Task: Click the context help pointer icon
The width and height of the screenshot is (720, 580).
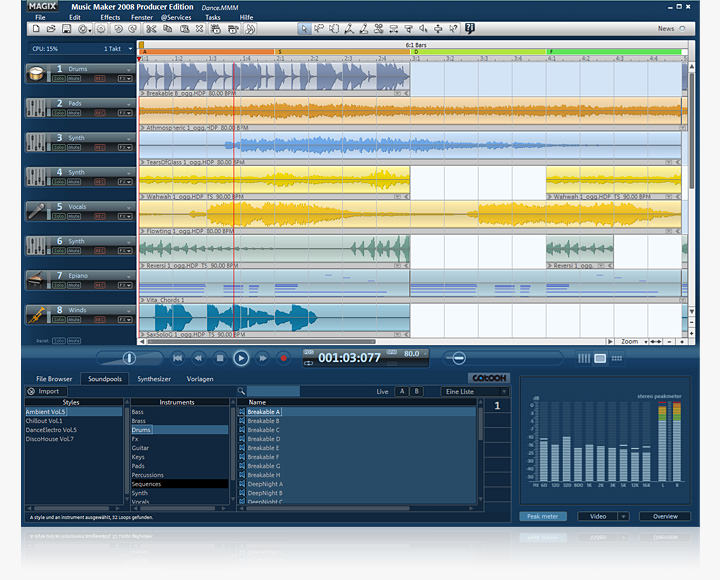Action: pos(453,29)
